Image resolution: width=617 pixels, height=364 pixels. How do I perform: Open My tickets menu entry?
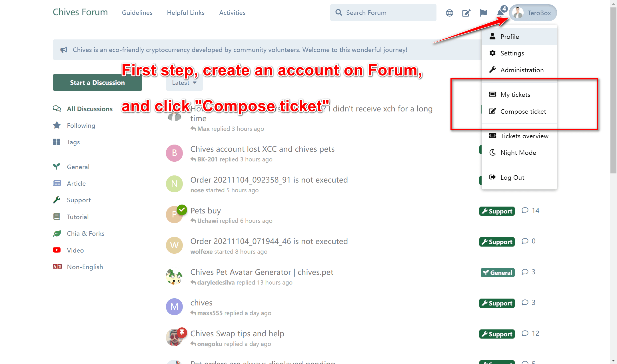point(515,95)
